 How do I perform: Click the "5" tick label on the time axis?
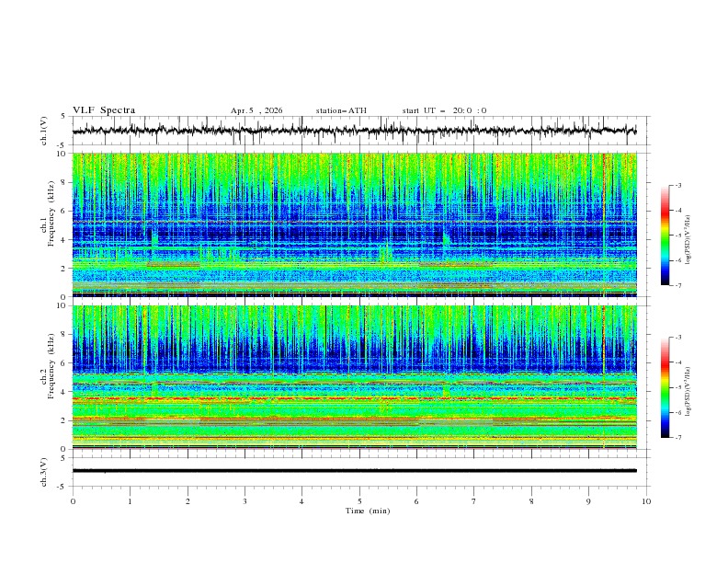tap(359, 501)
